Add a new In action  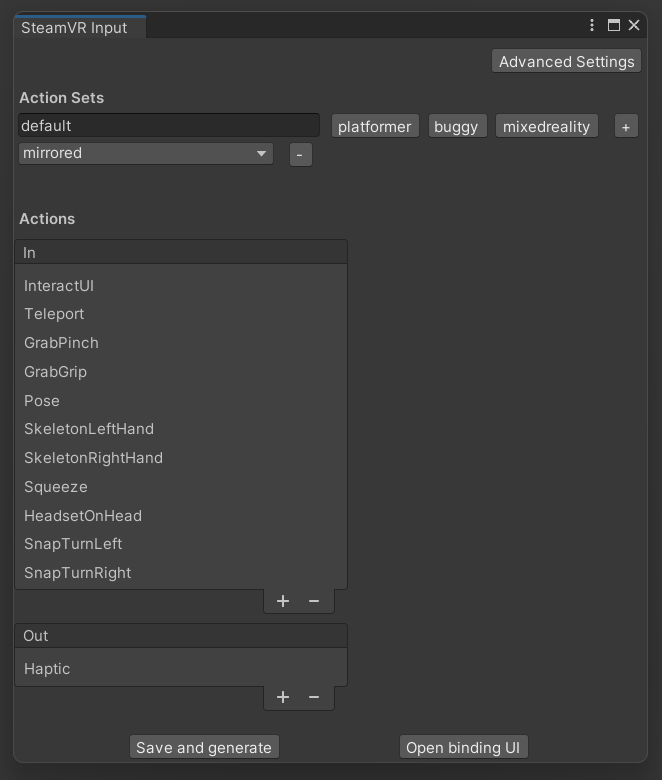tap(283, 601)
